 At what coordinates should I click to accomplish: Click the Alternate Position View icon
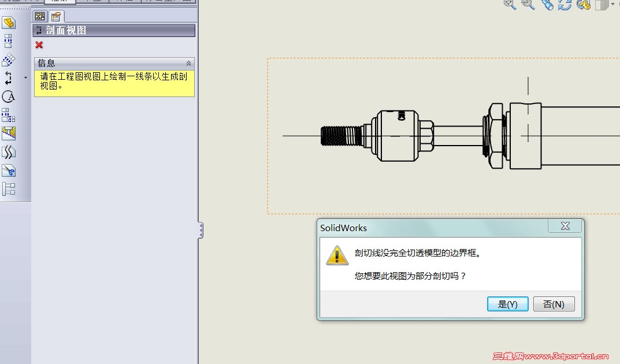(x=9, y=189)
